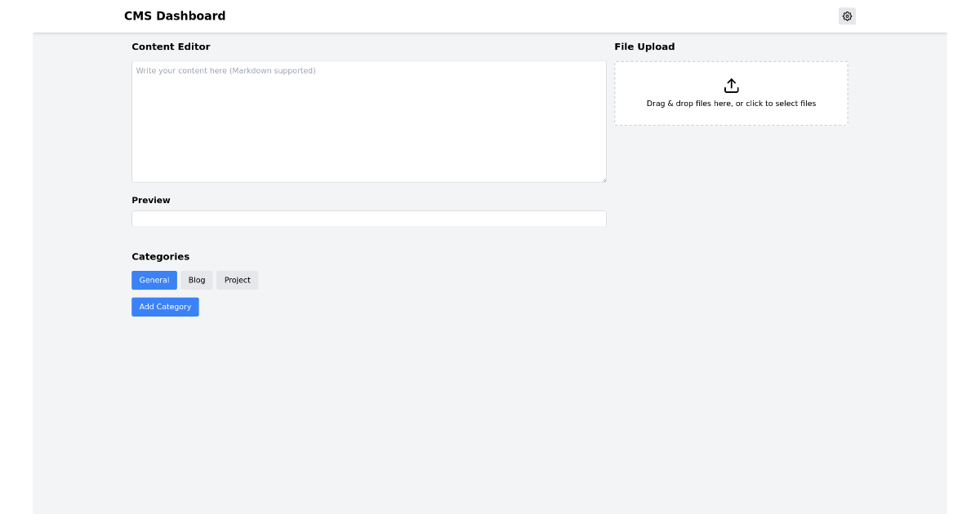Select files using the File Upload drop zone

point(731,92)
